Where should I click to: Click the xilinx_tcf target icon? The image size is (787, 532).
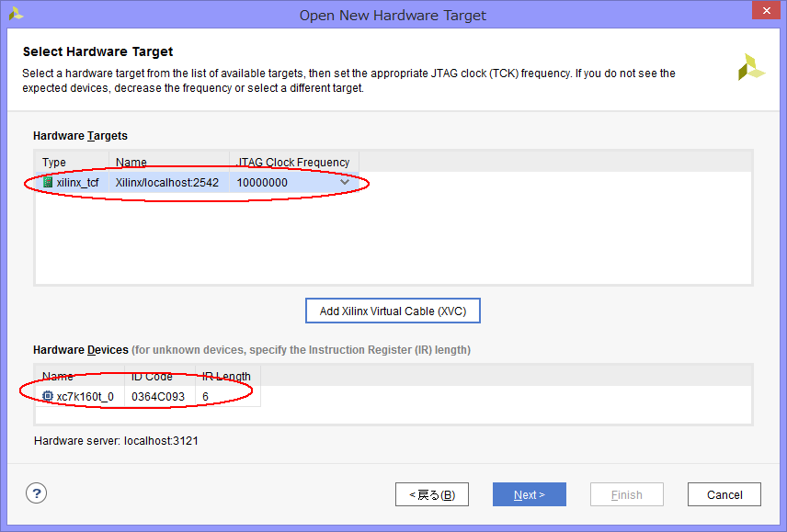coord(48,183)
